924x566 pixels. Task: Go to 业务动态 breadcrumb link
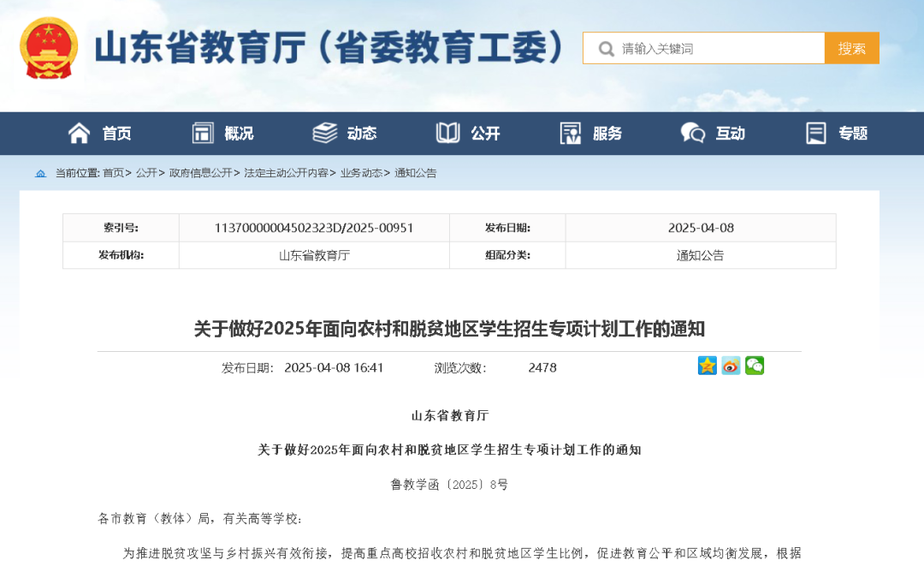(x=361, y=173)
